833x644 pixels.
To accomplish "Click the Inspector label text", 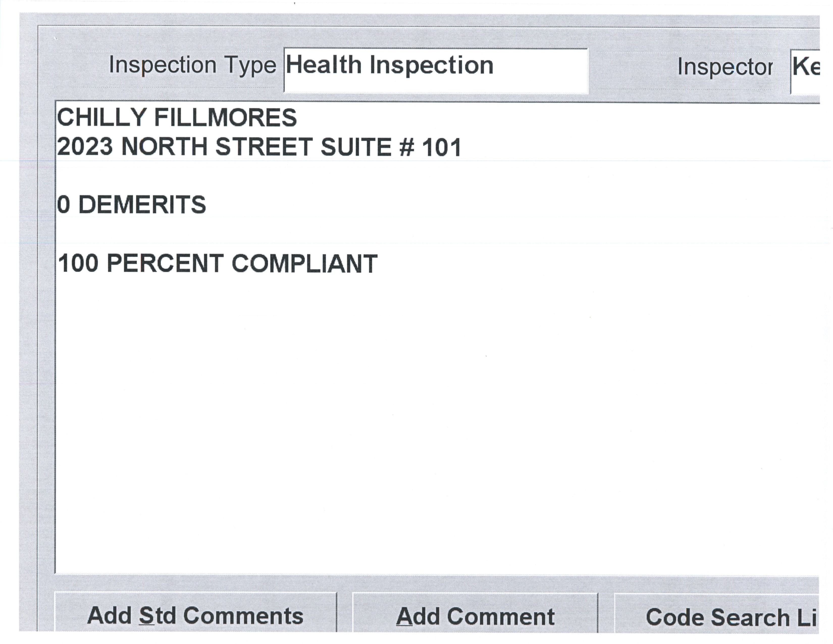I will pyautogui.click(x=725, y=67).
